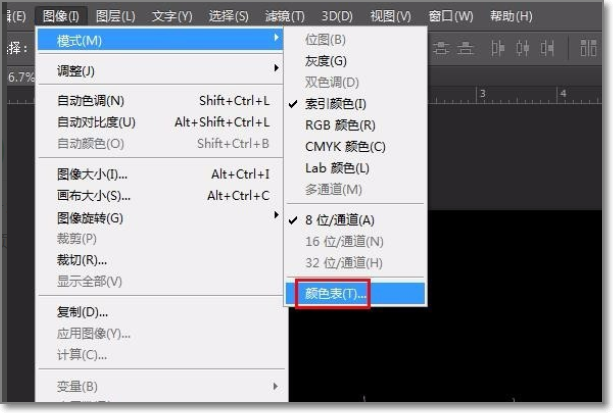Click the horizontal ruler mark 3
Viewport: 613px width, 413px height.
483,94
